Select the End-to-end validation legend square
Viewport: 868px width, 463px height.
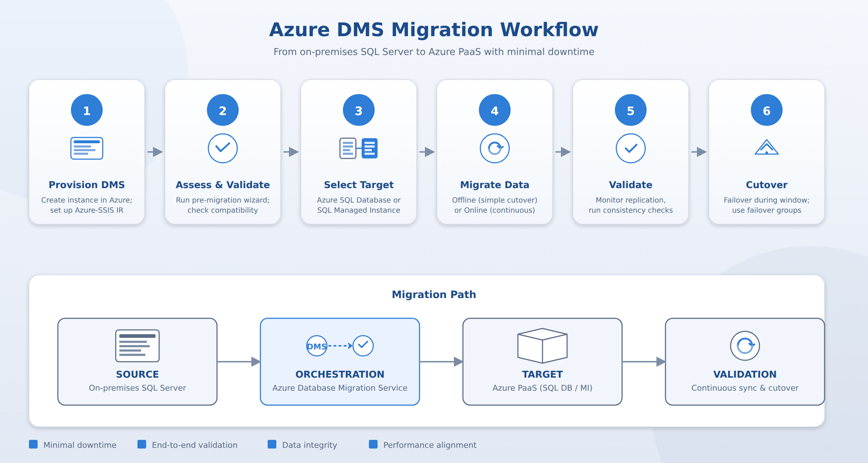(x=142, y=444)
